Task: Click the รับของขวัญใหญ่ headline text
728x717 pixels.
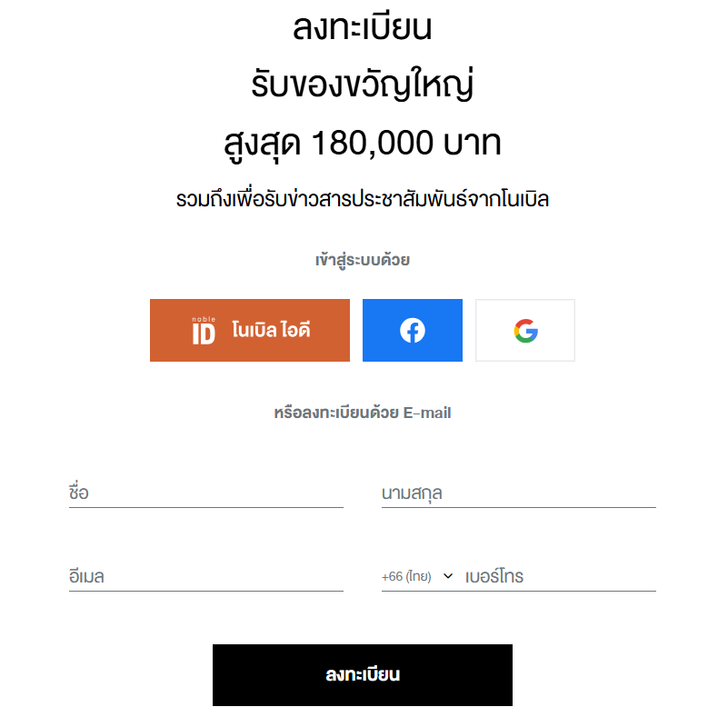Action: tap(363, 85)
